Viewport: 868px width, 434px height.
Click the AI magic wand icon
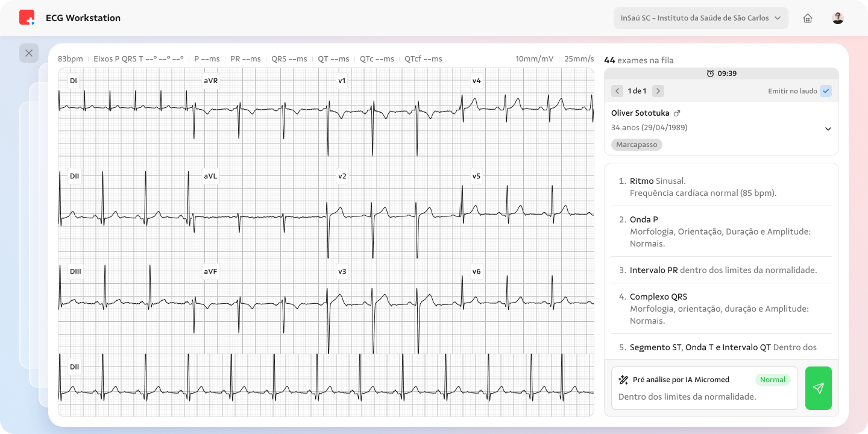(624, 380)
